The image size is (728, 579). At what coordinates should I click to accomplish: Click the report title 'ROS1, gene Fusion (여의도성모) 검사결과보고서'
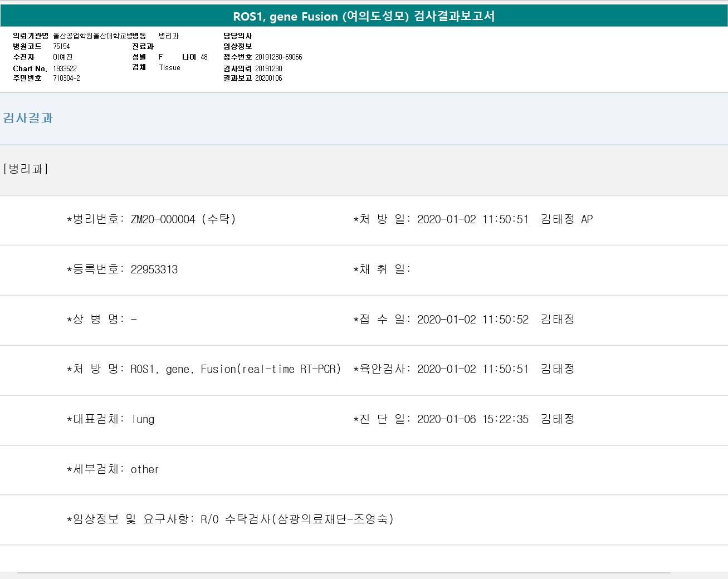364,16
